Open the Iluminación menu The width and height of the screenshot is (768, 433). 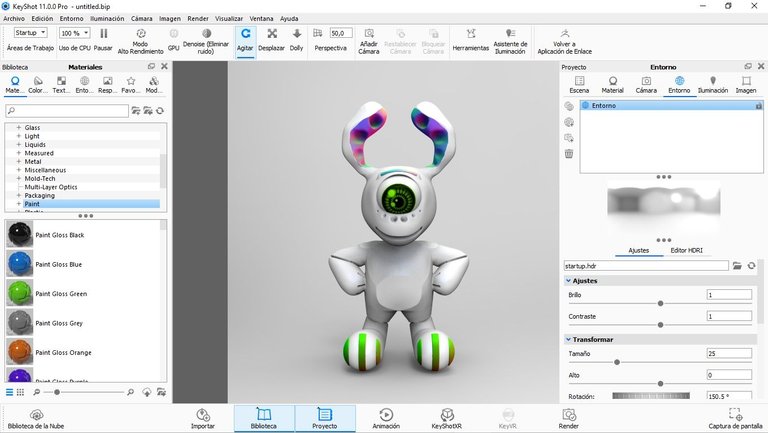pos(107,19)
